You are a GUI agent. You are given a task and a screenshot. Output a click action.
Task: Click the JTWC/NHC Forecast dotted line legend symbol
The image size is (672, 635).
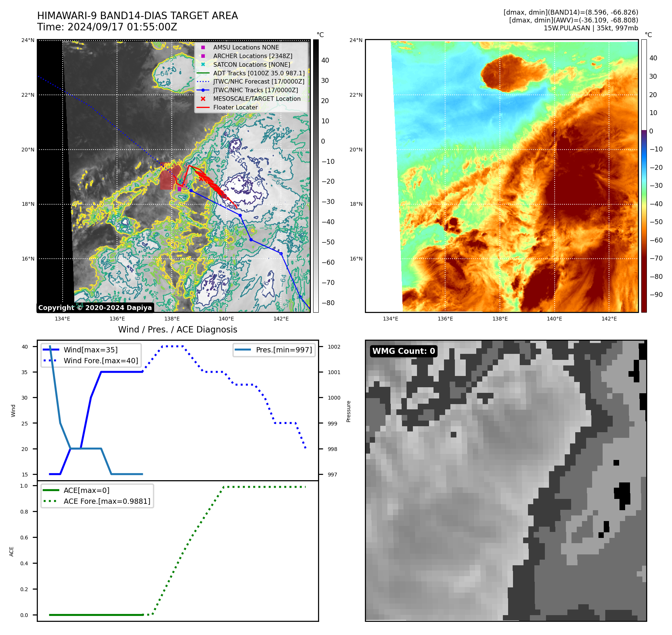pyautogui.click(x=203, y=82)
